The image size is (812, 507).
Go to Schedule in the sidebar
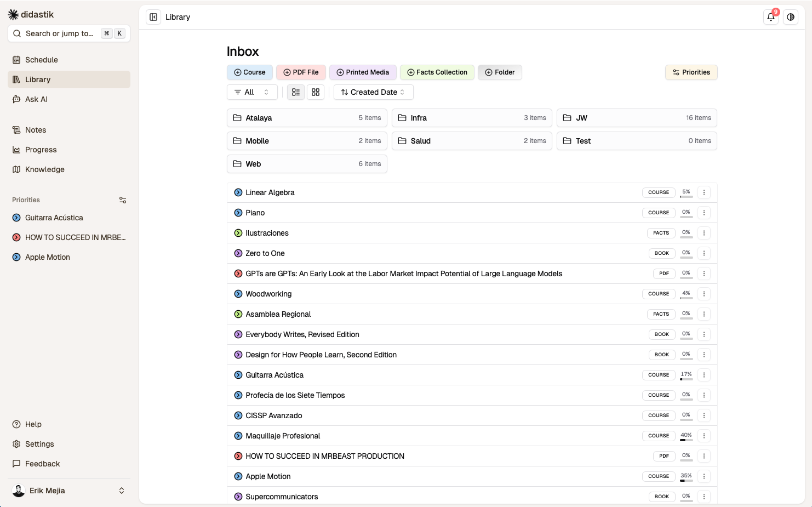coord(69,60)
